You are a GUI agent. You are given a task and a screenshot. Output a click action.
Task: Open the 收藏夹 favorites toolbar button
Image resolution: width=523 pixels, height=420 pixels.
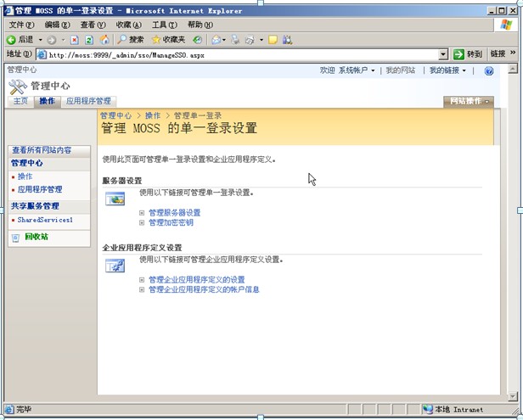coord(168,40)
